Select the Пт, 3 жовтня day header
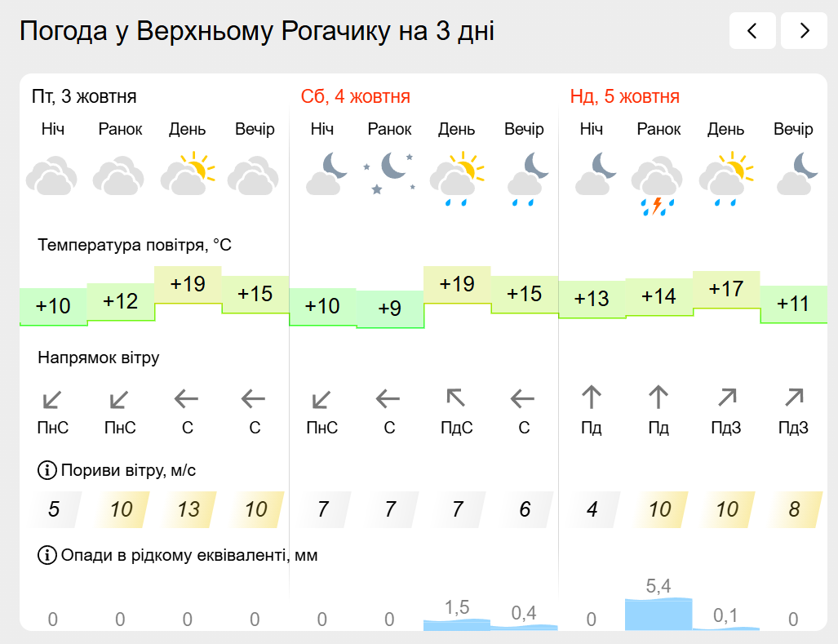The image size is (838, 644). [x=84, y=96]
